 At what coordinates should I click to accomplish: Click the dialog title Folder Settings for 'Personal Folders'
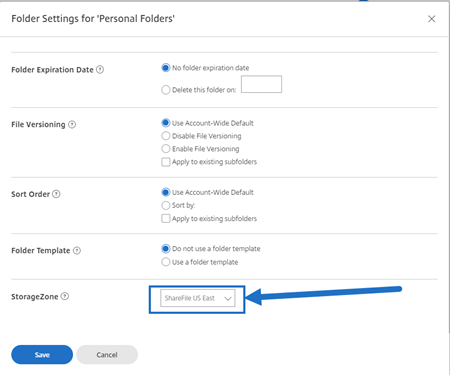pos(93,19)
